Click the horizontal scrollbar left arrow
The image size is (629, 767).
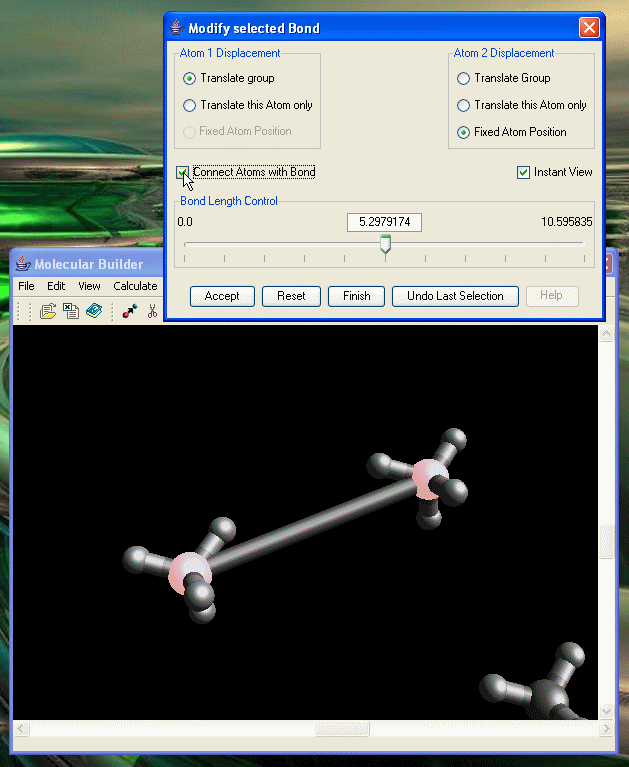click(x=21, y=729)
